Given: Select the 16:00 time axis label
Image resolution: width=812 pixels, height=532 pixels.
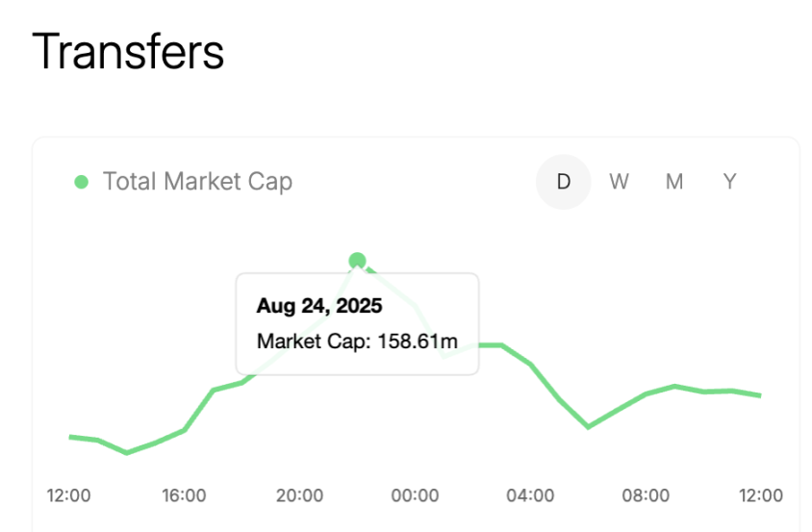Looking at the screenshot, I should click(x=184, y=495).
